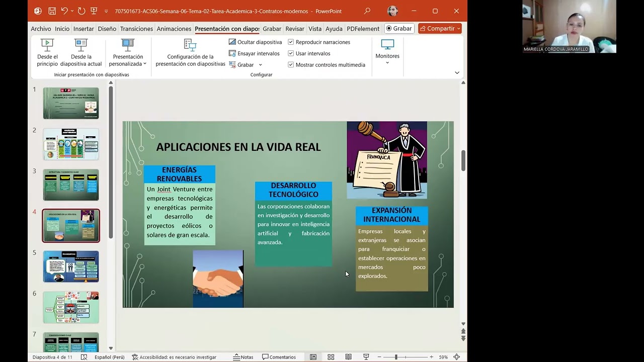The width and height of the screenshot is (644, 362).
Task: Start slideshow from the beginning (Desde el principio)
Action: (x=47, y=53)
